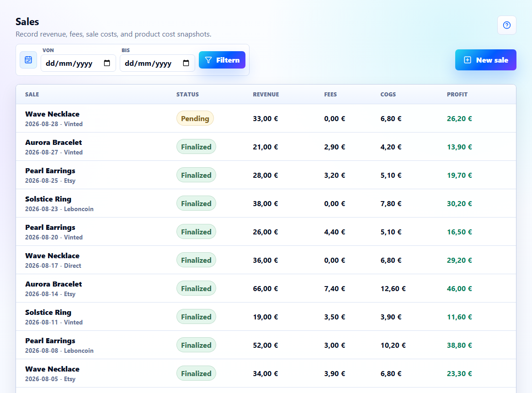Click the 52,00 € revenue value
Viewport: 532px width, 393px height.
coord(266,345)
